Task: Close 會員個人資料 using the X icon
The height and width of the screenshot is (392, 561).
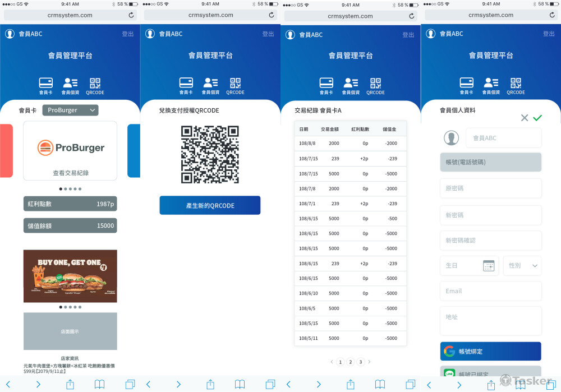Action: (525, 118)
